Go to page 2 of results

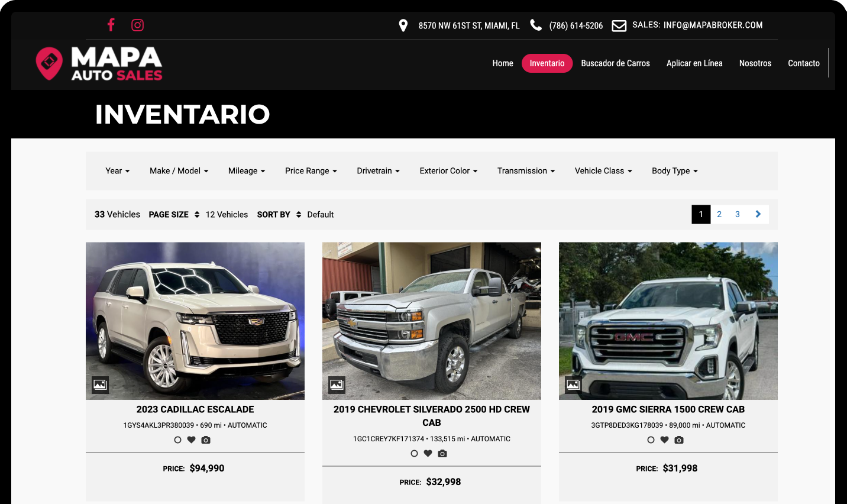(719, 214)
